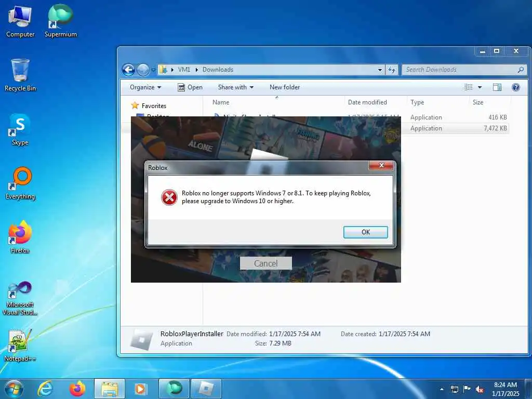532x399 pixels.
Task: Select the Everything desktop shortcut
Action: pyautogui.click(x=20, y=183)
